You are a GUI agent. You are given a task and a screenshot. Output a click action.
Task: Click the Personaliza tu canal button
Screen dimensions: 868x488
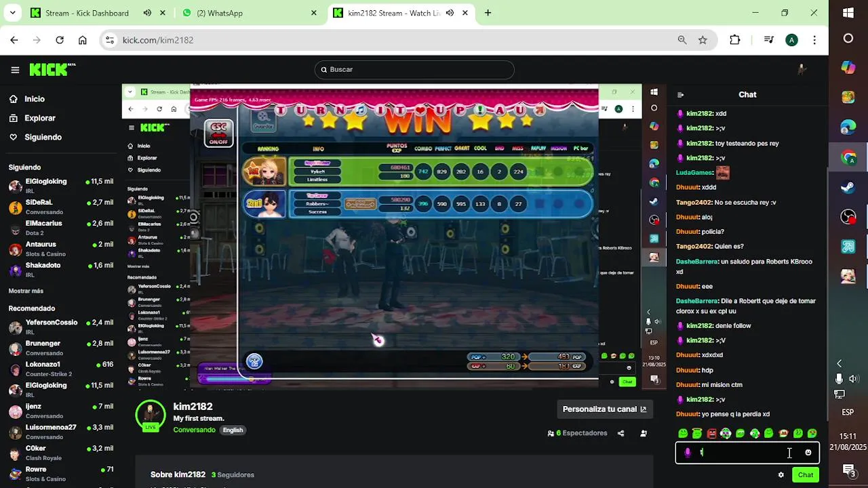[x=604, y=409]
